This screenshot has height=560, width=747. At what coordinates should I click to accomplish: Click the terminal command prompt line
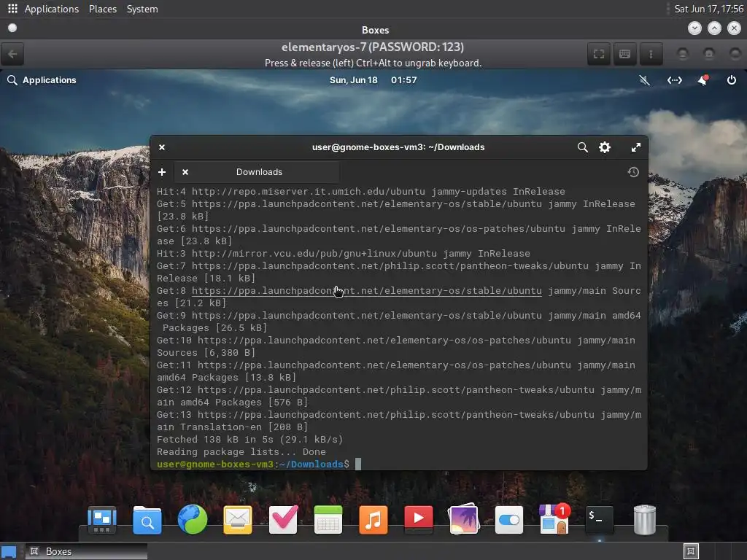(x=259, y=464)
